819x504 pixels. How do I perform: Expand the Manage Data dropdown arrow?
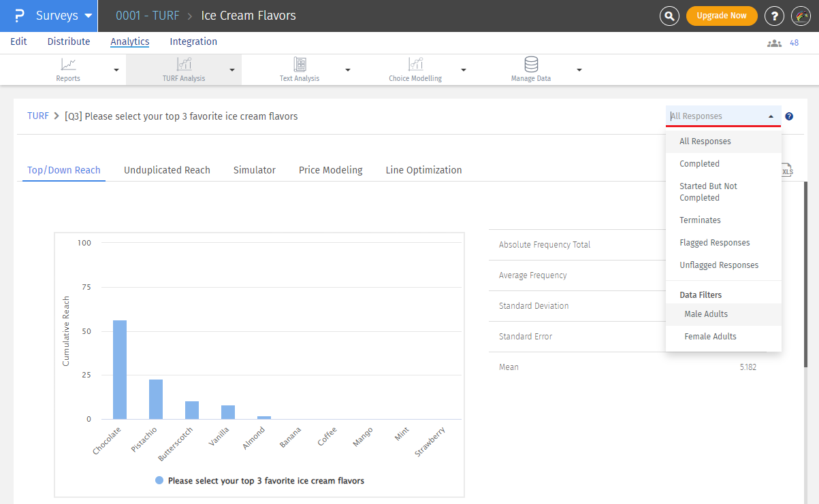coord(579,70)
